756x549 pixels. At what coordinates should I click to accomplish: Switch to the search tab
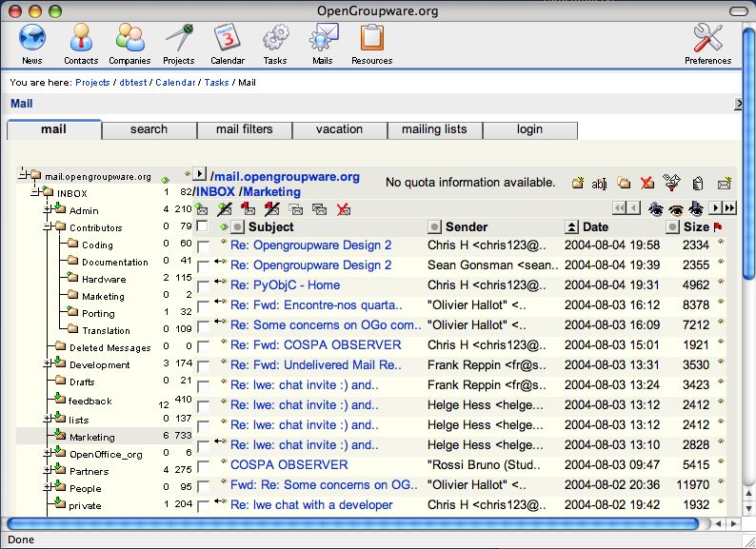tap(149, 129)
